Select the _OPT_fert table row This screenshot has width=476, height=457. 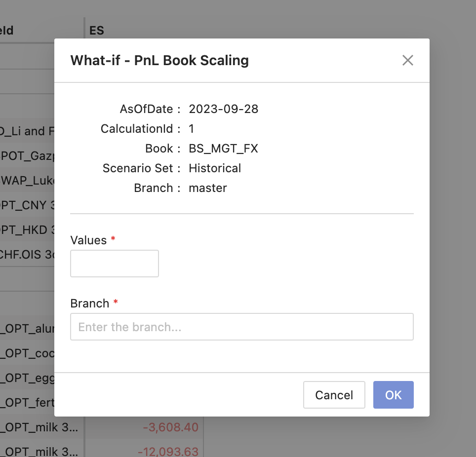pos(27,403)
